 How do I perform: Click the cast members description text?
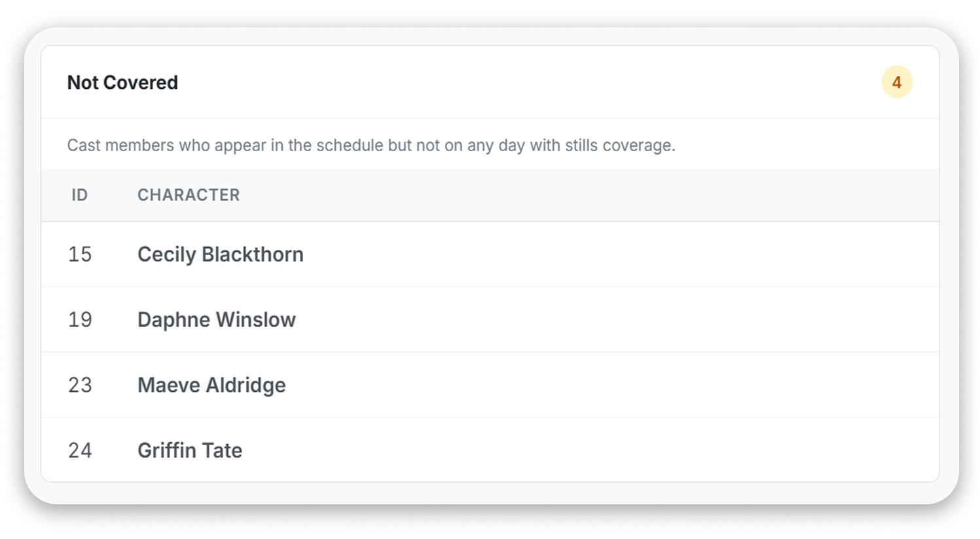(371, 145)
